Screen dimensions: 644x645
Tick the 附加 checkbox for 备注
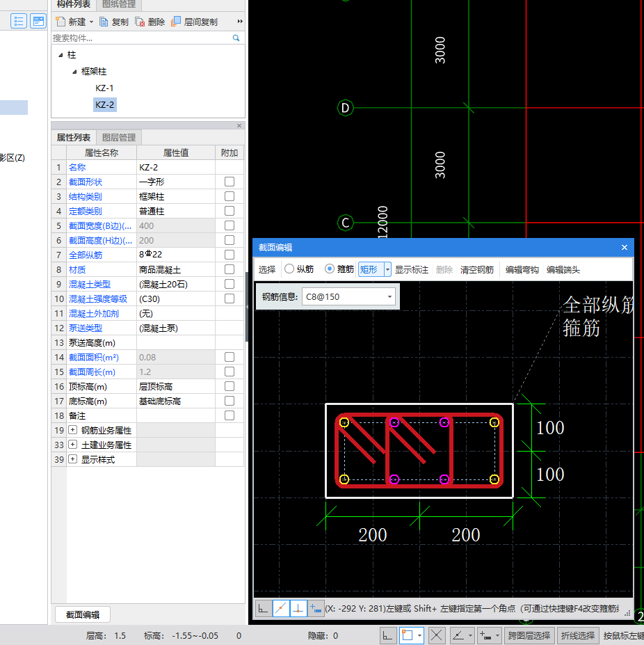[x=230, y=415]
